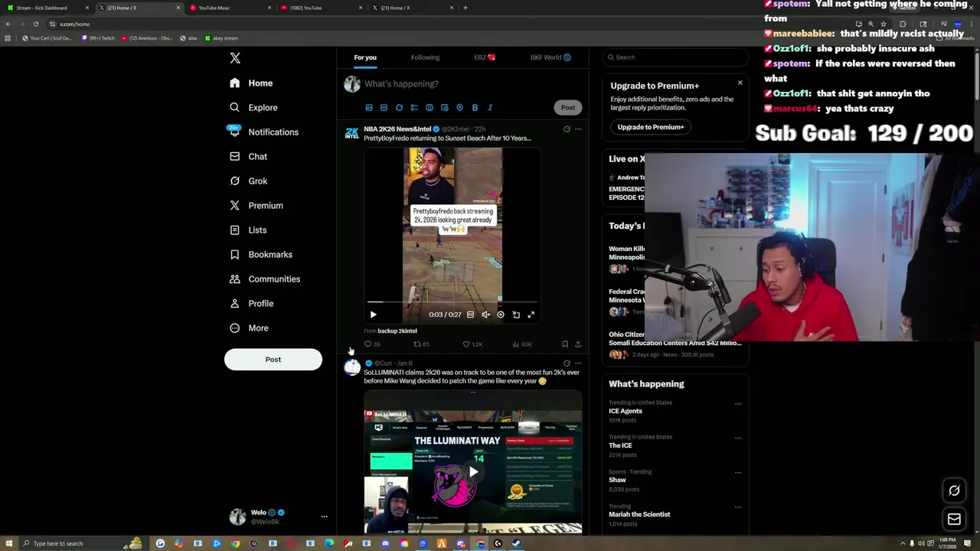The image size is (980, 551).
Task: Select the For you tab
Action: [x=365, y=57]
